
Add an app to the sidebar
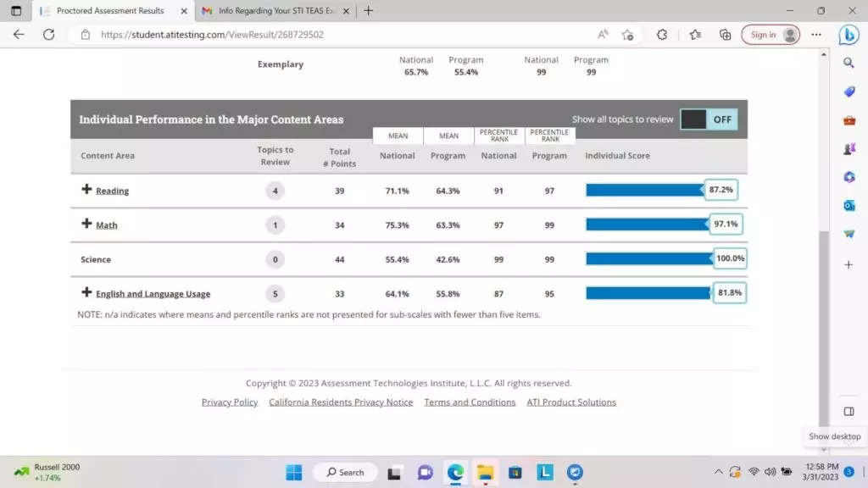(x=849, y=265)
